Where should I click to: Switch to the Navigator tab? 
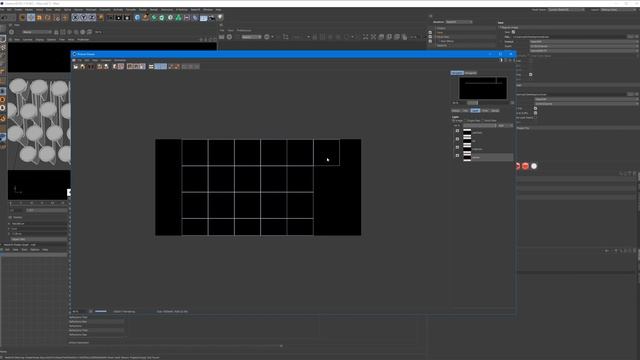457,73
